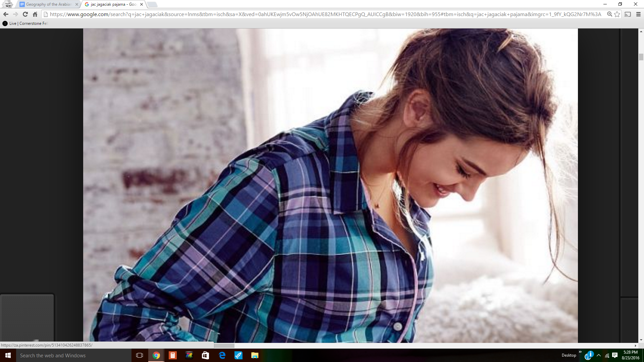Screen dimensions: 644x362
Task: Open the Windows Store from the taskbar
Action: pos(205,355)
